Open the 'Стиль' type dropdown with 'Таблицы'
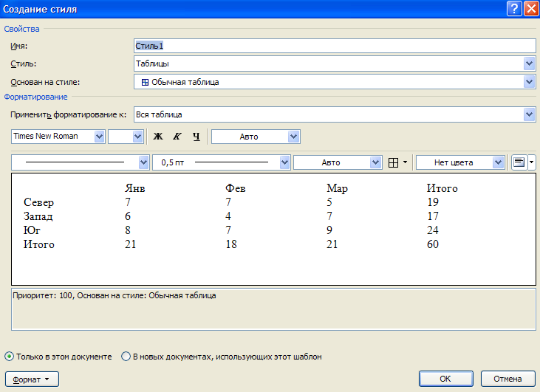 click(529, 64)
